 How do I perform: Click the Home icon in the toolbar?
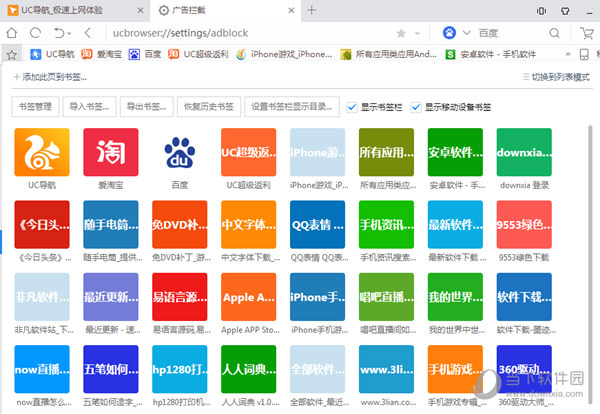[12, 33]
